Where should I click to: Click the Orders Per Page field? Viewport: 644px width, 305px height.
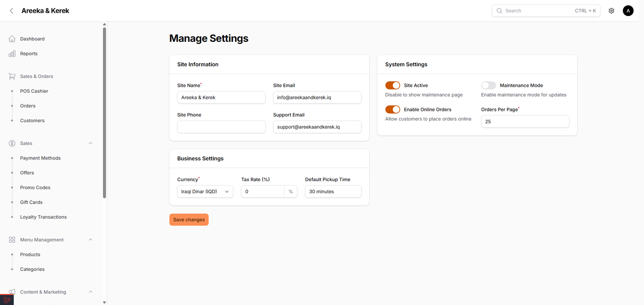525,121
